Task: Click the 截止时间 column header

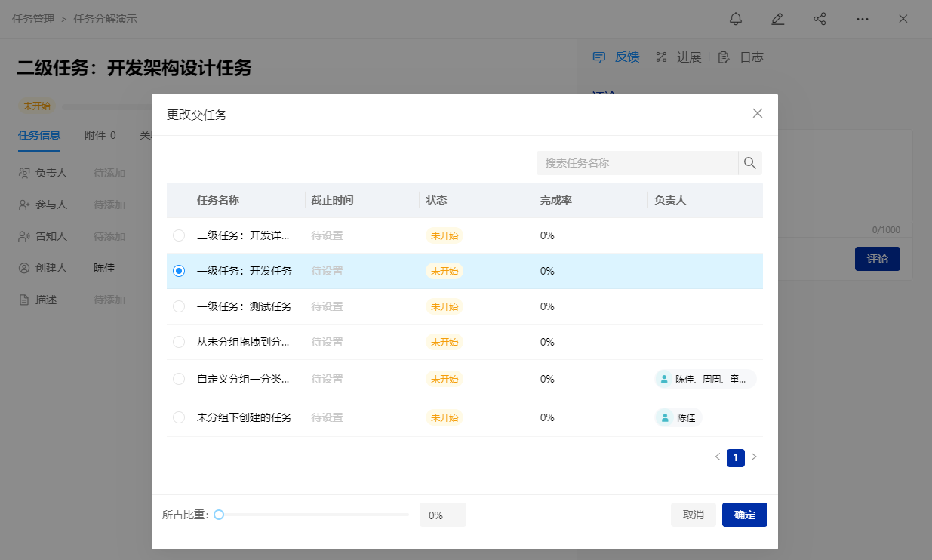Action: click(333, 200)
